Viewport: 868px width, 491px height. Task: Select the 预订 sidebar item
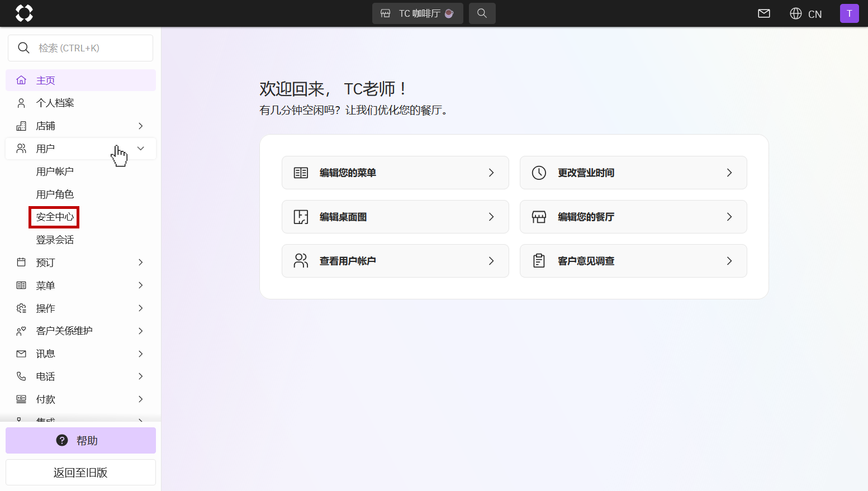click(80, 263)
